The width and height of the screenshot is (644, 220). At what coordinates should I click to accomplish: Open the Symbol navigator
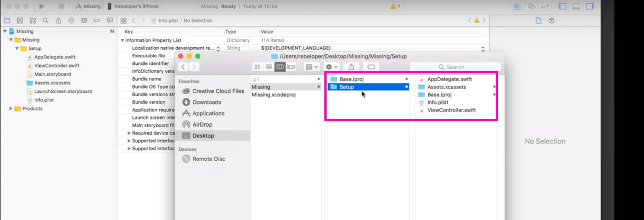(x=33, y=20)
